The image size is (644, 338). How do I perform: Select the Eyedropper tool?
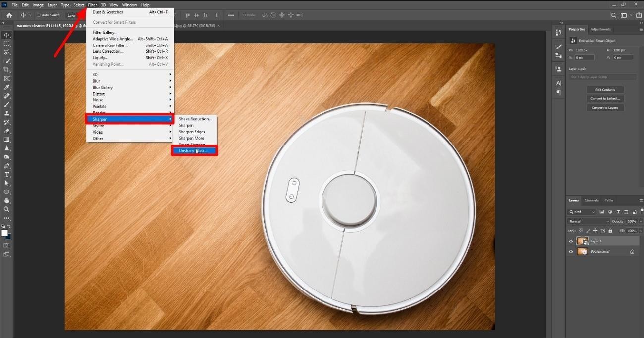tap(7, 87)
